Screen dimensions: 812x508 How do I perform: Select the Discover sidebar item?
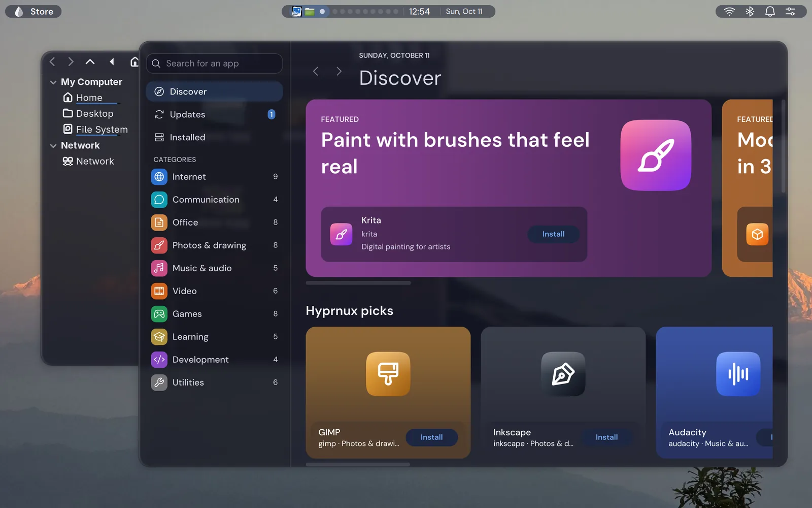(x=214, y=91)
